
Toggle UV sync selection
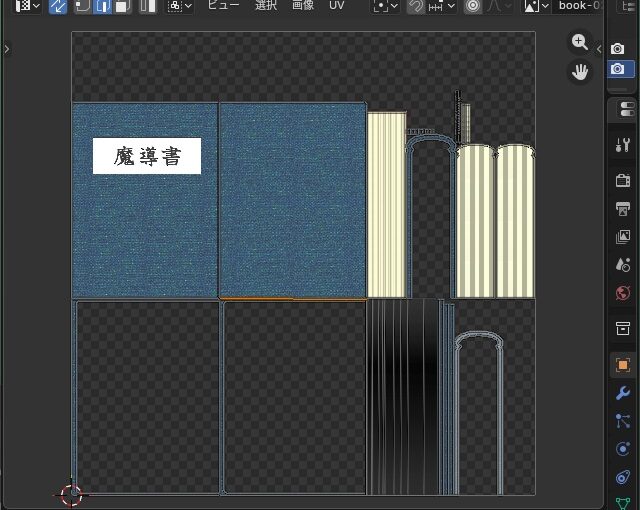click(58, 6)
